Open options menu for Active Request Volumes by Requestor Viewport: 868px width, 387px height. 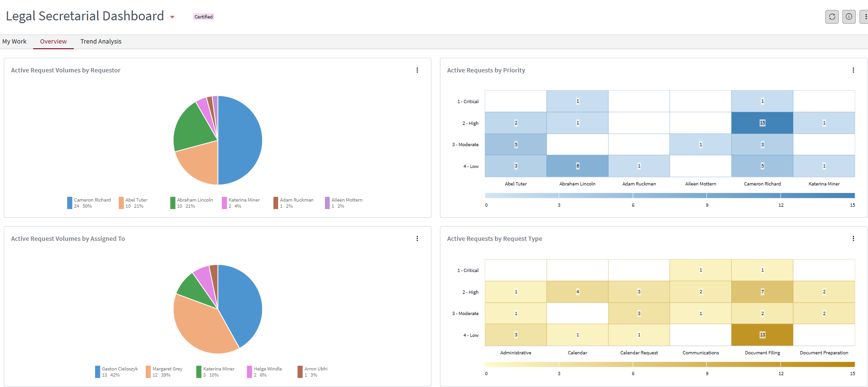(417, 70)
